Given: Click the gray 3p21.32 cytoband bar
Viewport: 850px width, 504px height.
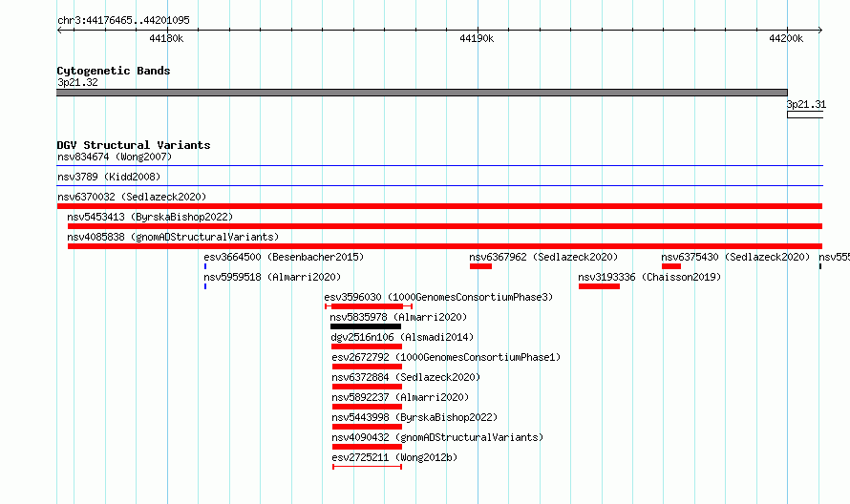Looking at the screenshot, I should point(422,93).
